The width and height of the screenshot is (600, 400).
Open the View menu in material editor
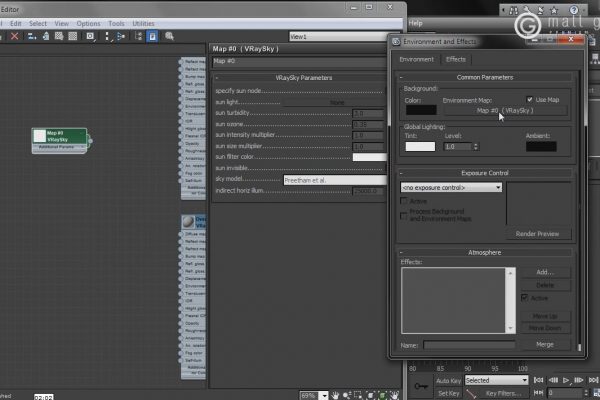[x=61, y=24]
